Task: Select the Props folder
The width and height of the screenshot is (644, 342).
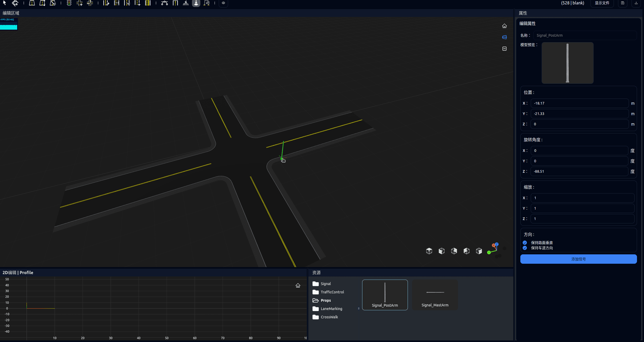Action: tap(322, 300)
